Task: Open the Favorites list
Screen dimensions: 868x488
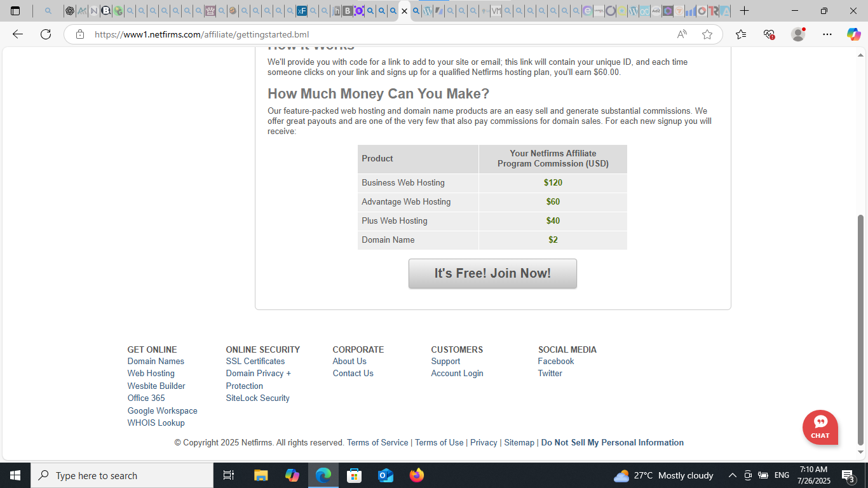Action: coord(741,34)
